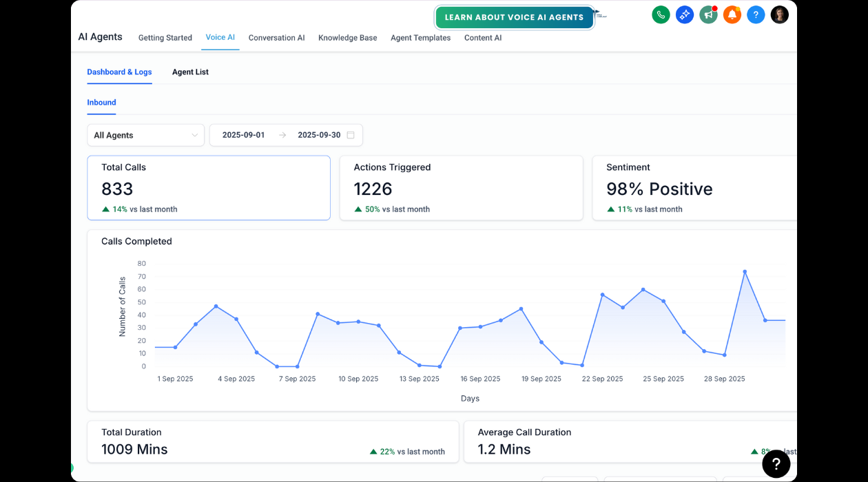
Task: Select the Agent List tab
Action: tap(190, 72)
